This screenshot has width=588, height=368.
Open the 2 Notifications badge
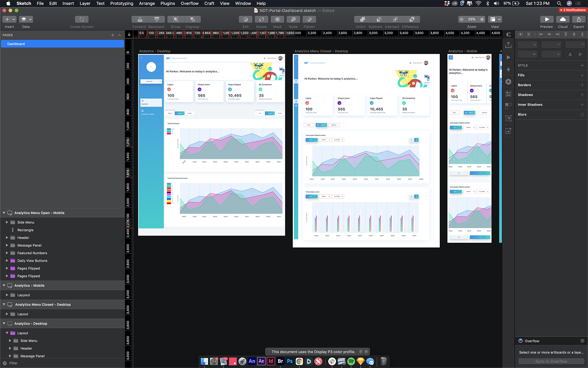(x=572, y=10)
